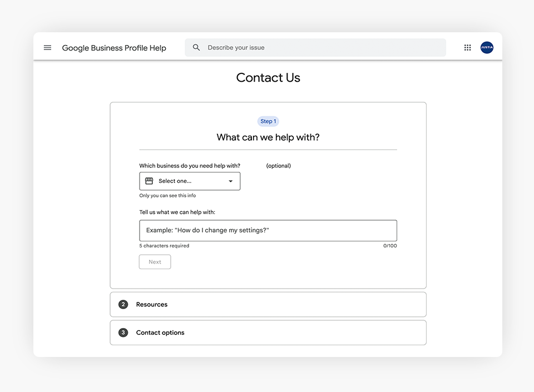Open the 'Select one...' business dropdown
The image size is (534, 392).
(x=190, y=181)
